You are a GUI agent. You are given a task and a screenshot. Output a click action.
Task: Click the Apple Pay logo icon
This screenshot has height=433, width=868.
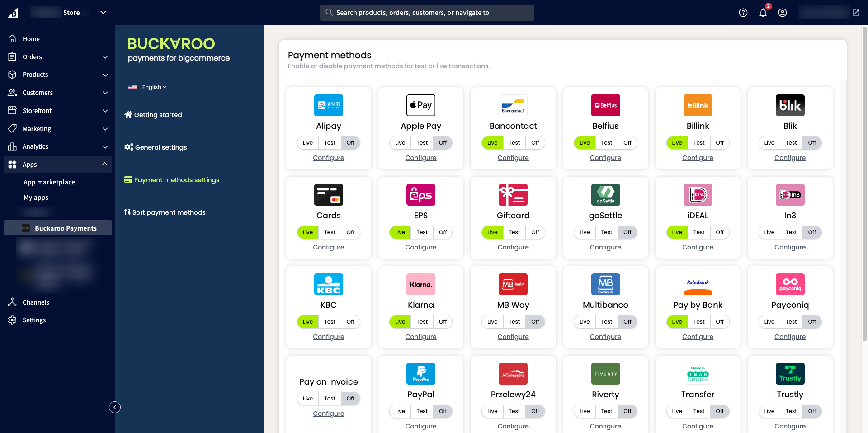click(x=421, y=105)
